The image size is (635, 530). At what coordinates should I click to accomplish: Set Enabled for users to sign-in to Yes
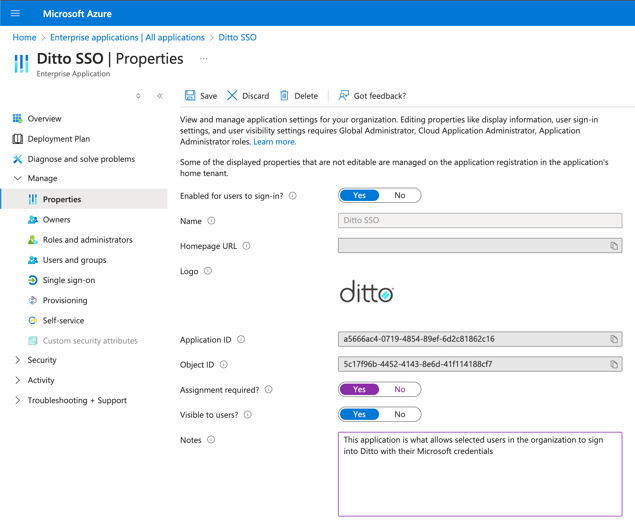359,196
